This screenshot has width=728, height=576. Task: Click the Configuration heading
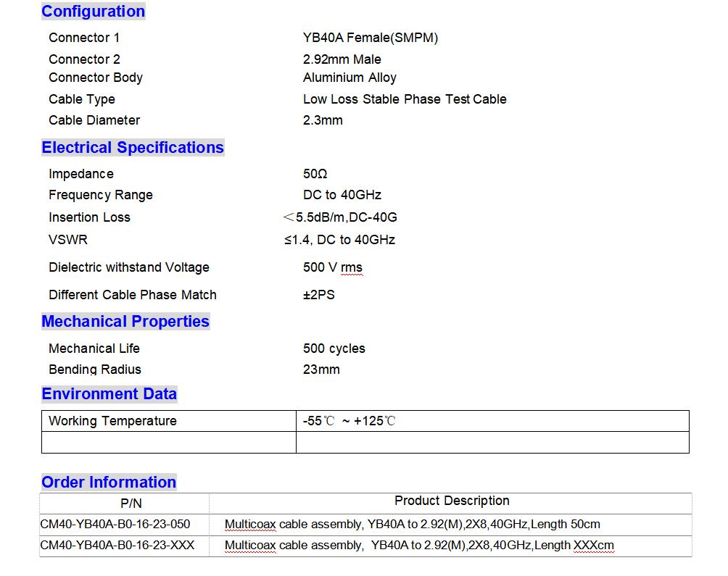94,11
